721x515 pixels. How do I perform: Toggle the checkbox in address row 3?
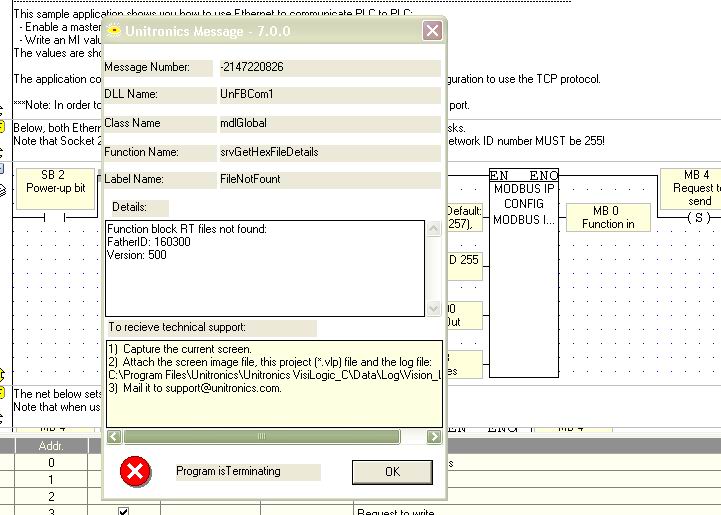(123, 511)
